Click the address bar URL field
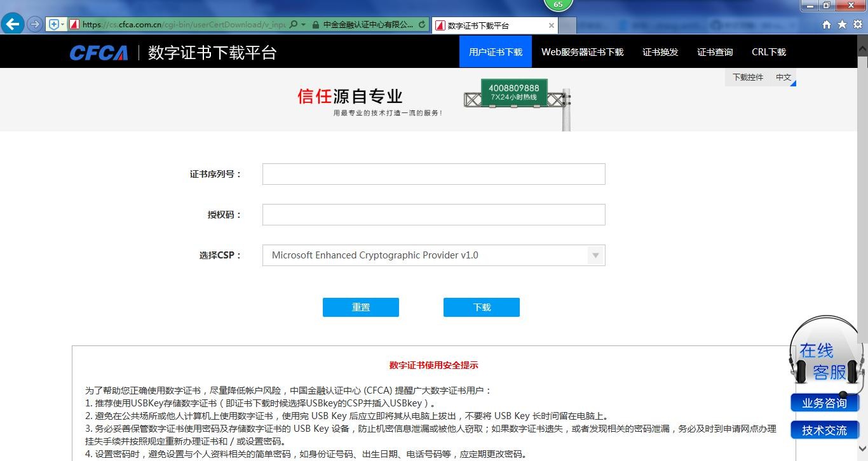Screen dimensions: 868x461 184,25
